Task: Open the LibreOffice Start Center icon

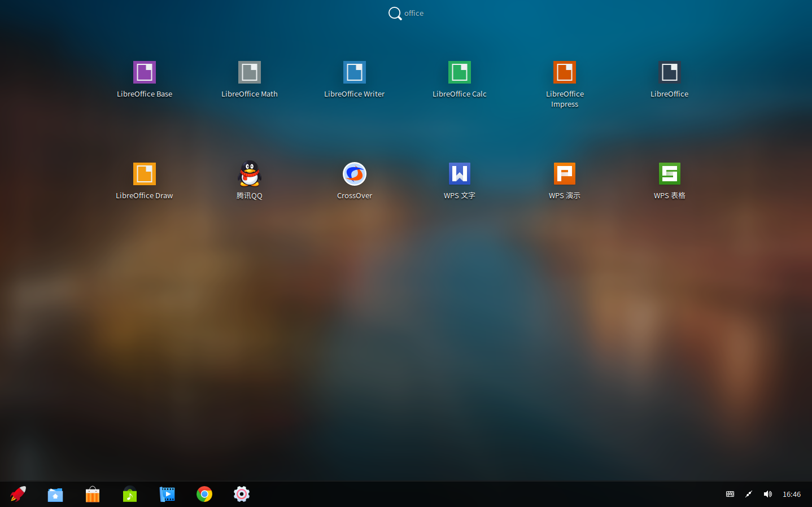Action: click(670, 72)
